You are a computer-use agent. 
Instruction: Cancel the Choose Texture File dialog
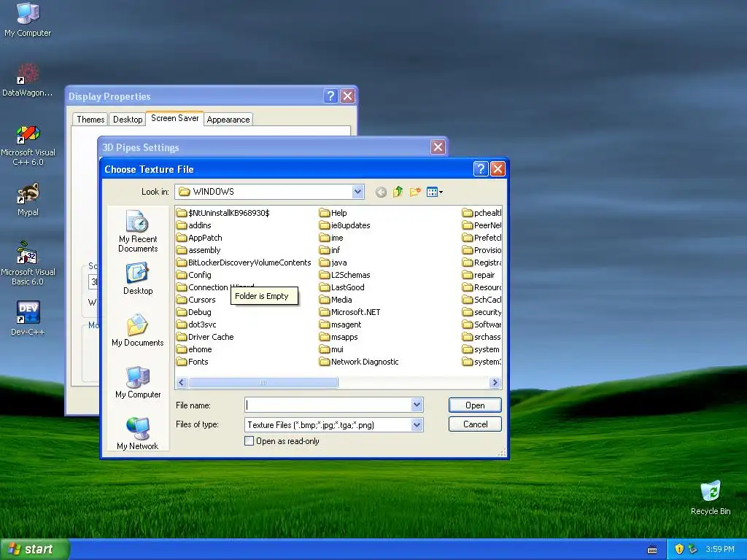pyautogui.click(x=475, y=424)
